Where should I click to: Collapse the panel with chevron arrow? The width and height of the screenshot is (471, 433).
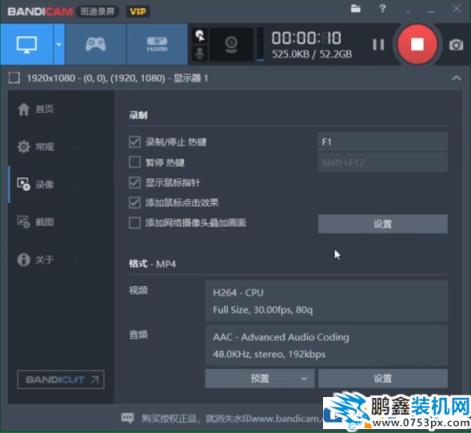(456, 78)
